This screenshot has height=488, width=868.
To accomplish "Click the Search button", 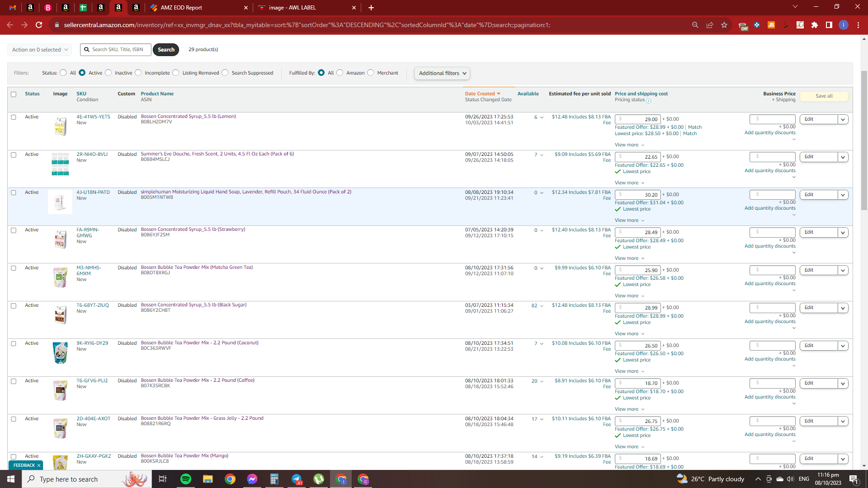I will coord(166,50).
